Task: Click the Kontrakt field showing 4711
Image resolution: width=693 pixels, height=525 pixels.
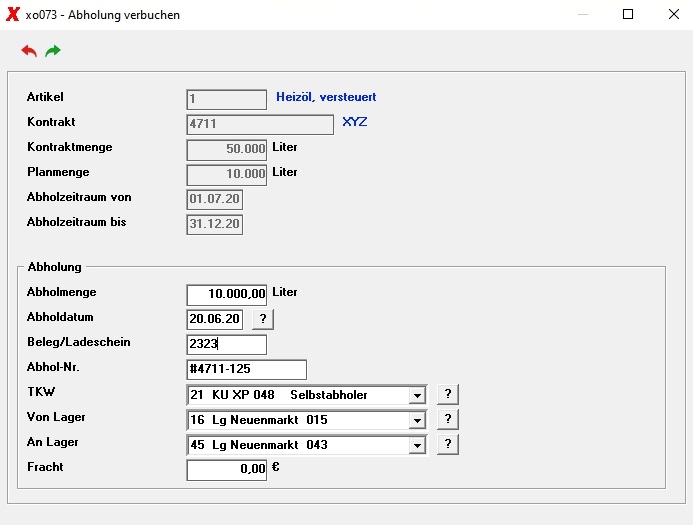Action: click(260, 125)
